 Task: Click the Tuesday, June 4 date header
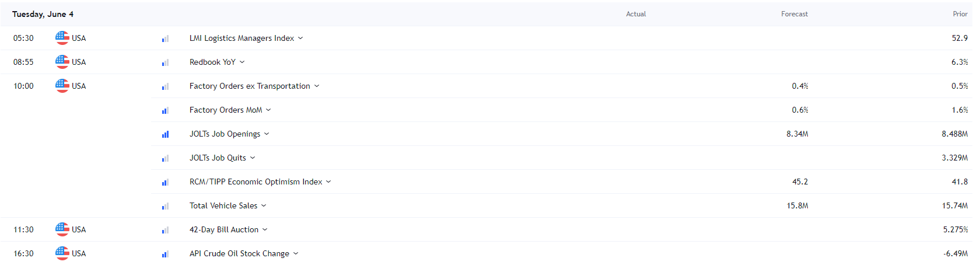click(43, 14)
